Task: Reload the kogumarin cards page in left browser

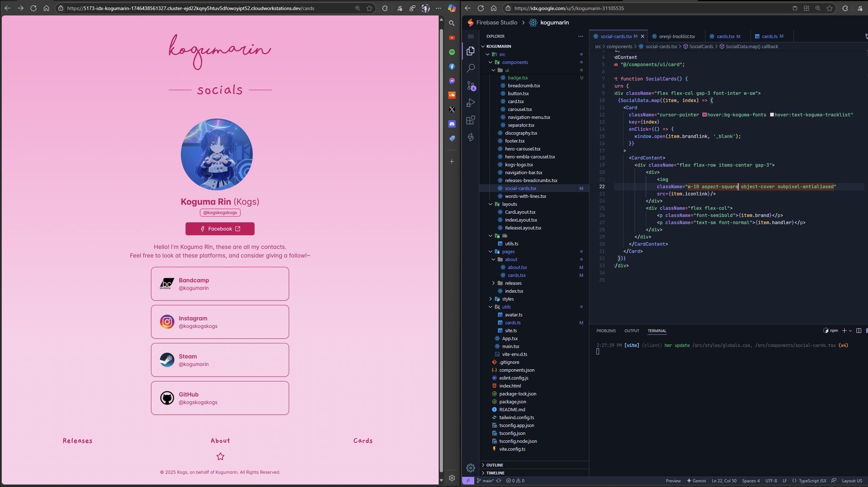Action: click(x=33, y=8)
